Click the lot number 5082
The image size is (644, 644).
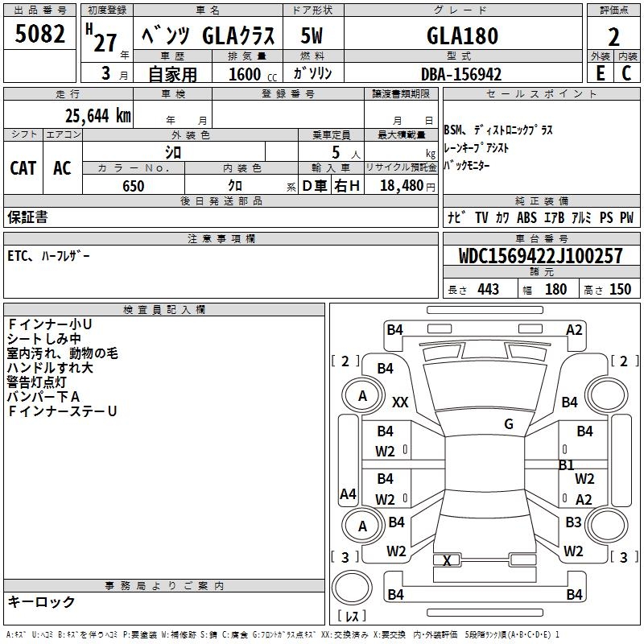(41, 35)
